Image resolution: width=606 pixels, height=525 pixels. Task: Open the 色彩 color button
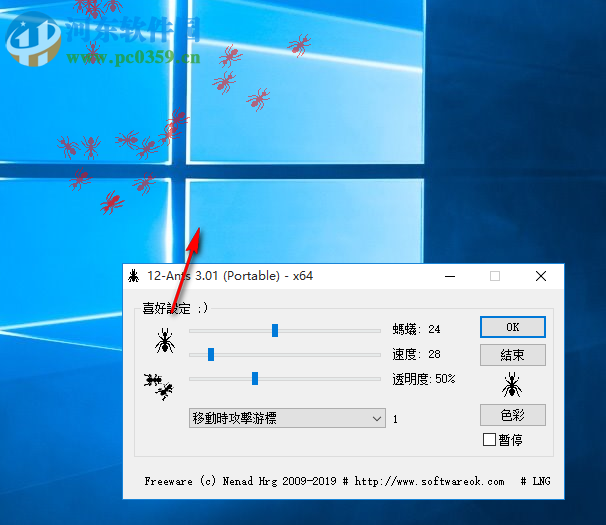[513, 415]
